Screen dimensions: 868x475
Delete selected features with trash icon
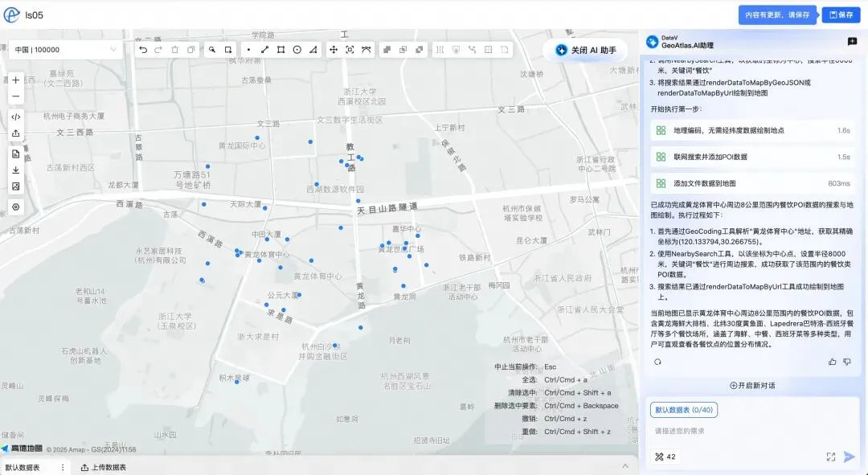(175, 50)
